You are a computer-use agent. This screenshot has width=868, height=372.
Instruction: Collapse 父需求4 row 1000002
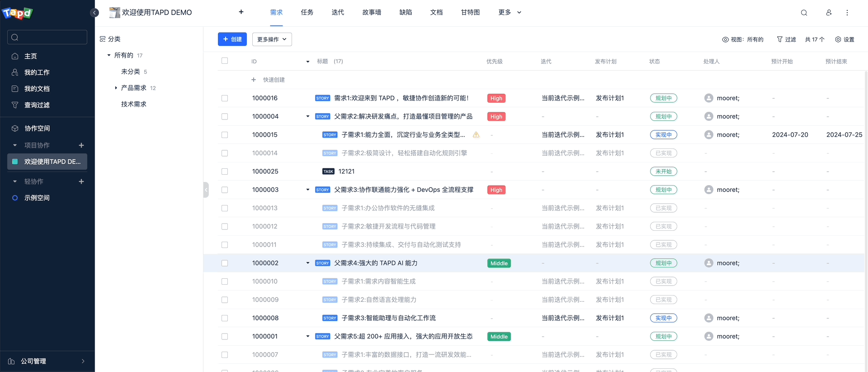coord(308,263)
